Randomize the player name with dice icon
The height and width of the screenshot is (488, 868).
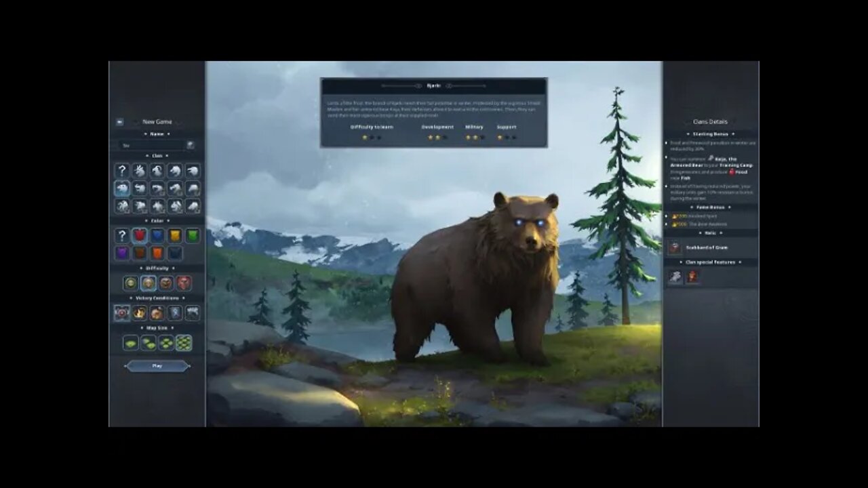tap(191, 145)
